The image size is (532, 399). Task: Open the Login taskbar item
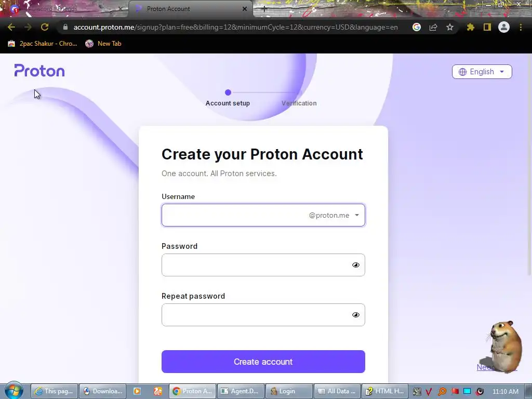289,391
